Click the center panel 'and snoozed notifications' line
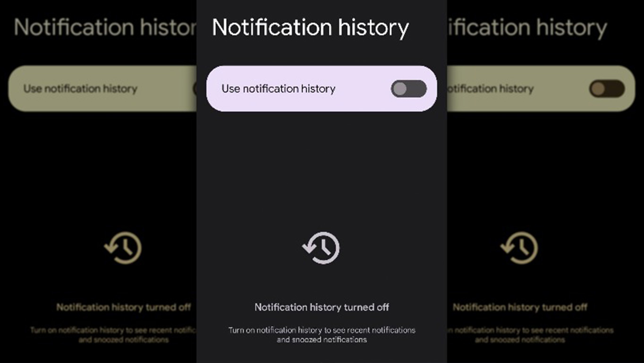The width and height of the screenshot is (644, 363). pos(322,339)
